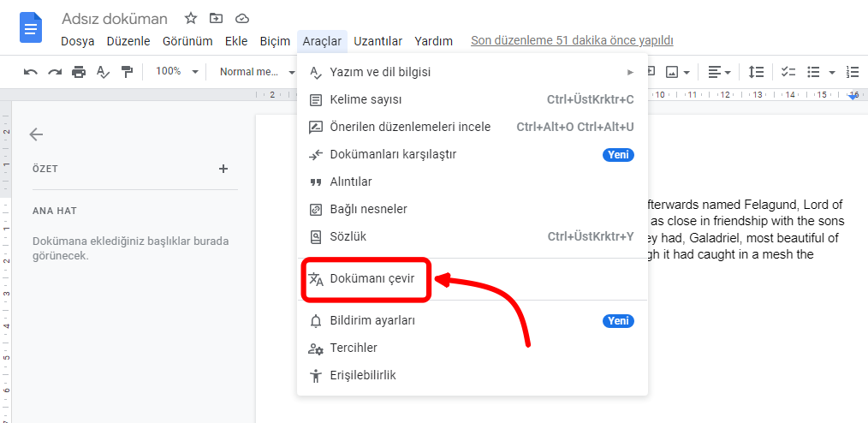Star the document Adsız doküman
This screenshot has width=868, height=423.
[191, 18]
